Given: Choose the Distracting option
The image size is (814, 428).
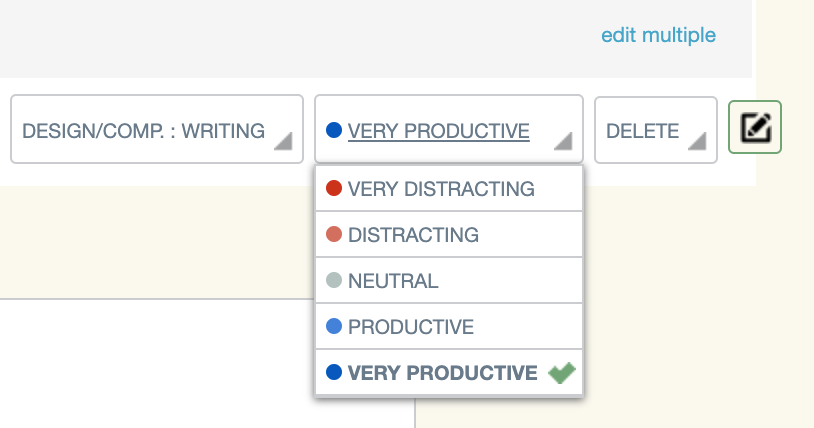Looking at the screenshot, I should point(449,235).
